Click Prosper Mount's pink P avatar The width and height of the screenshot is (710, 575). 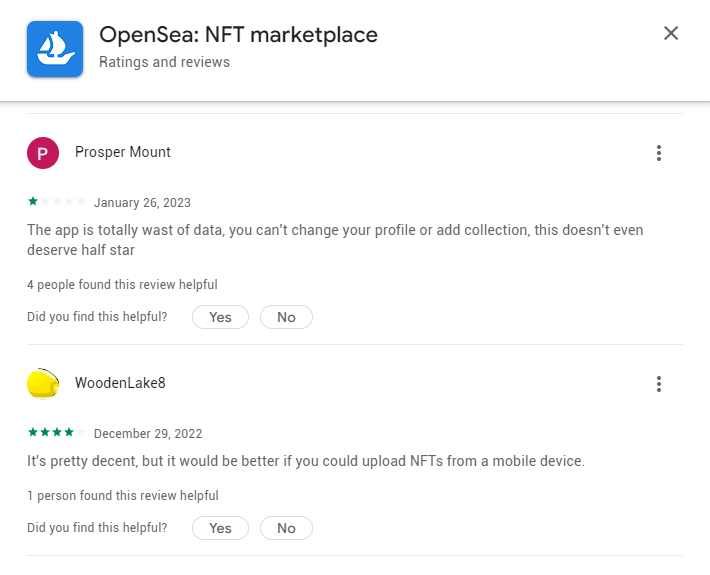tap(43, 153)
